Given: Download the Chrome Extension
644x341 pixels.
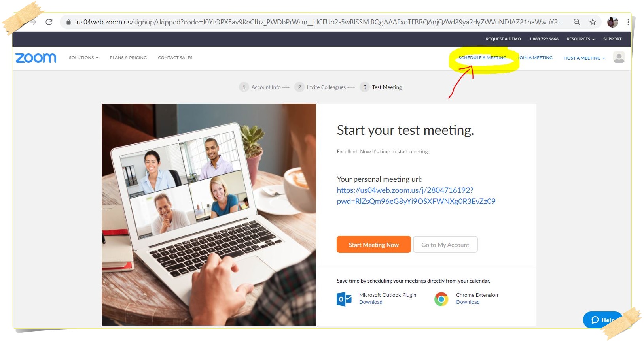Looking at the screenshot, I should coord(468,302).
